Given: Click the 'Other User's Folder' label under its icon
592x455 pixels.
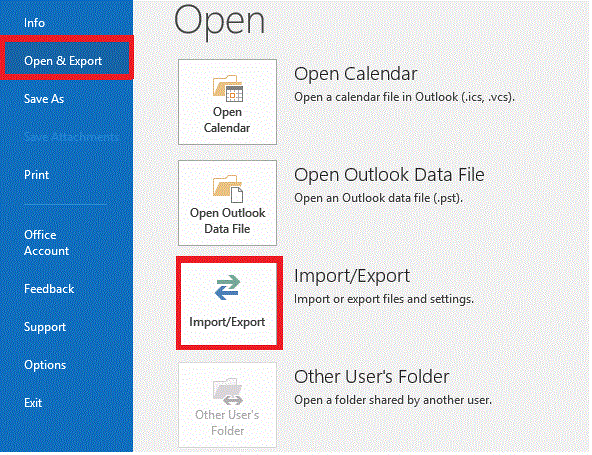Looking at the screenshot, I should point(227,423).
